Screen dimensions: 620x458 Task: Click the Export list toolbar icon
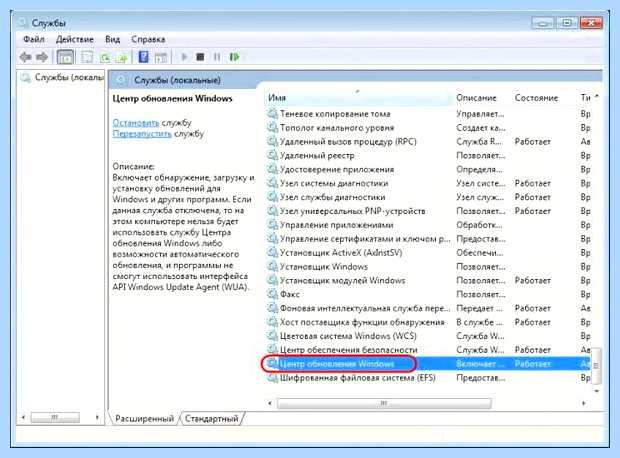[x=122, y=58]
